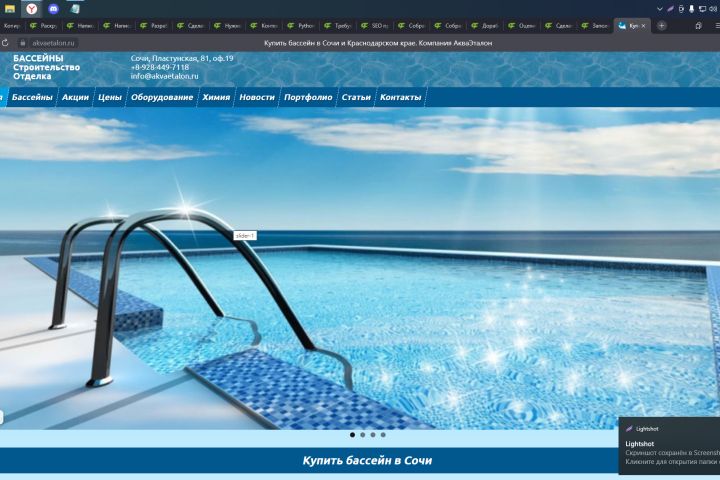Click the Lightshot icon in the notification

(x=629, y=429)
